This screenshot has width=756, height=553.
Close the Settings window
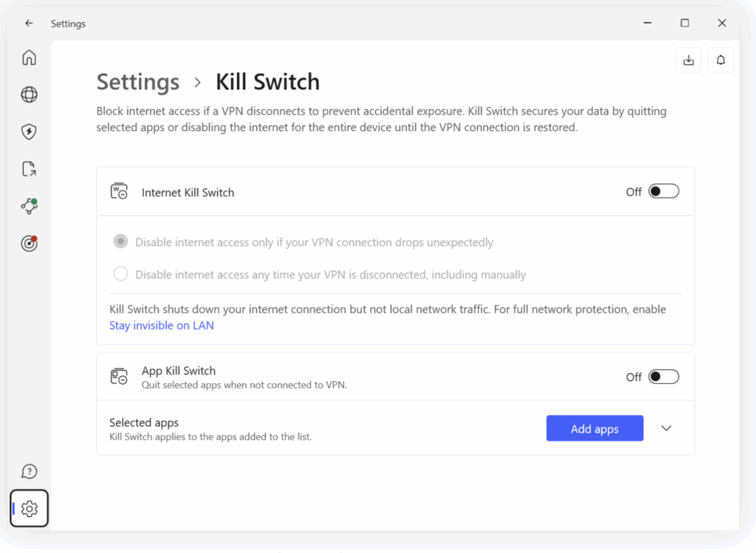pyautogui.click(x=722, y=23)
